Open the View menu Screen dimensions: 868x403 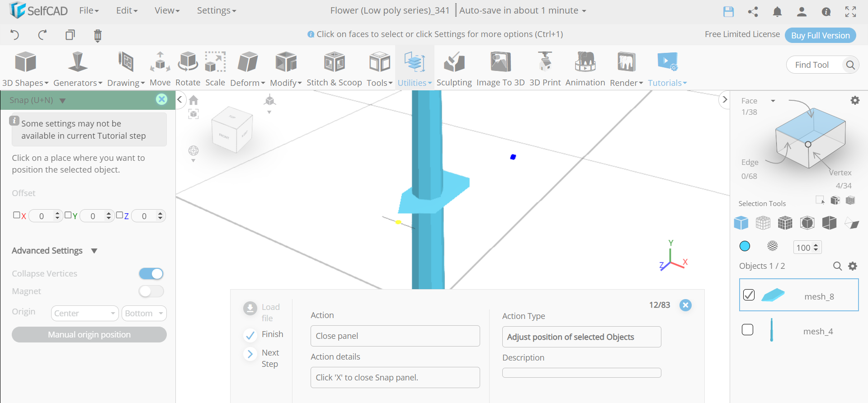[x=167, y=10]
